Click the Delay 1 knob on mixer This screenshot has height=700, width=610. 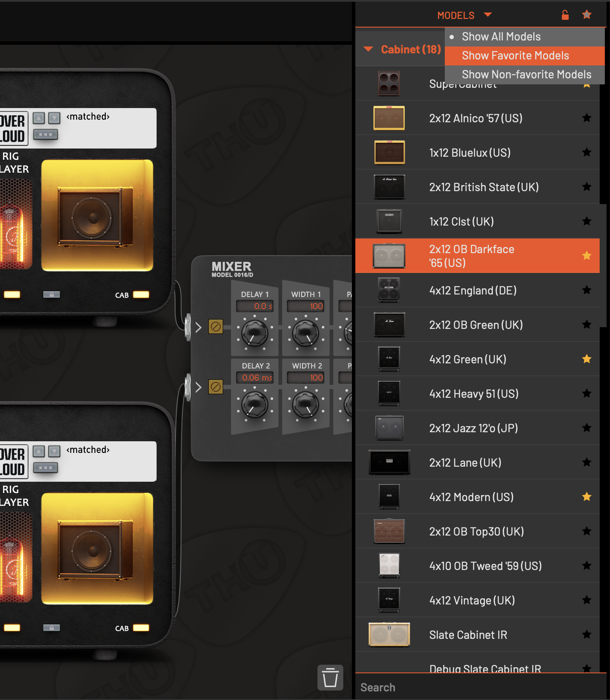(255, 333)
